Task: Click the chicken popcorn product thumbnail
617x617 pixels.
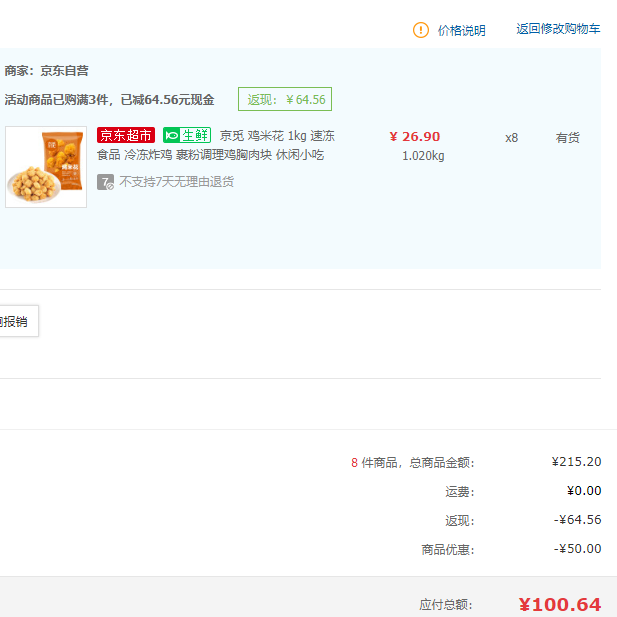Action: point(46,167)
